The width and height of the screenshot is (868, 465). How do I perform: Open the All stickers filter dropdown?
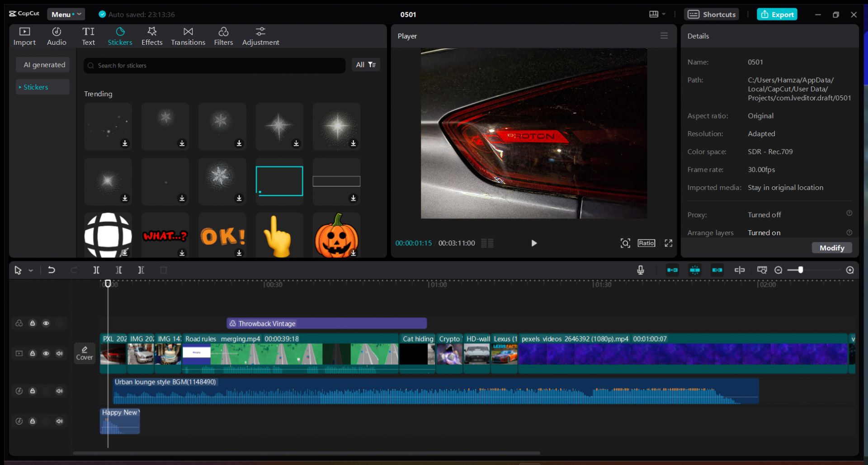tap(365, 65)
